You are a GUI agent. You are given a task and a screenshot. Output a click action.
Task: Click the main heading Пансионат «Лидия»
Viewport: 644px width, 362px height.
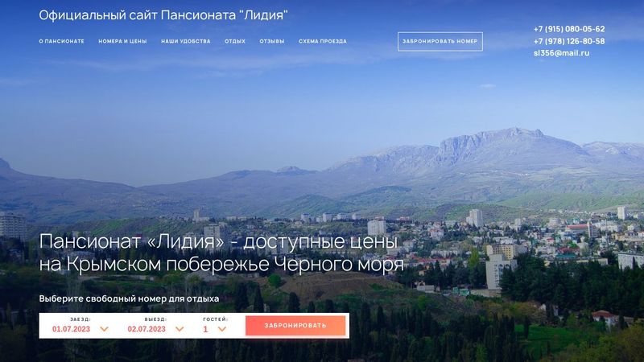click(x=132, y=241)
